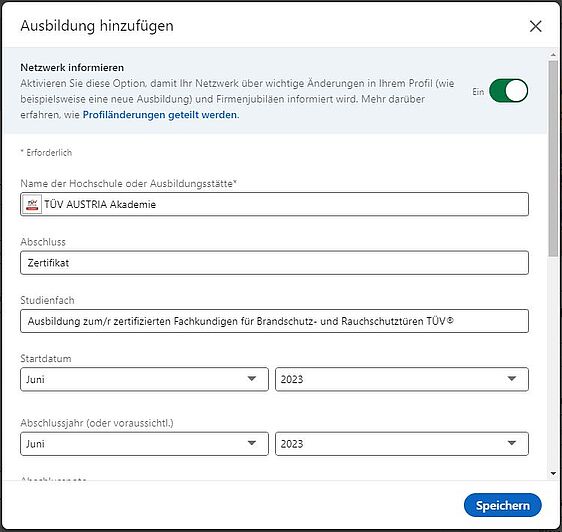
Task: Focus the Abschluss field with Zertifikat
Action: pyautogui.click(x=274, y=263)
